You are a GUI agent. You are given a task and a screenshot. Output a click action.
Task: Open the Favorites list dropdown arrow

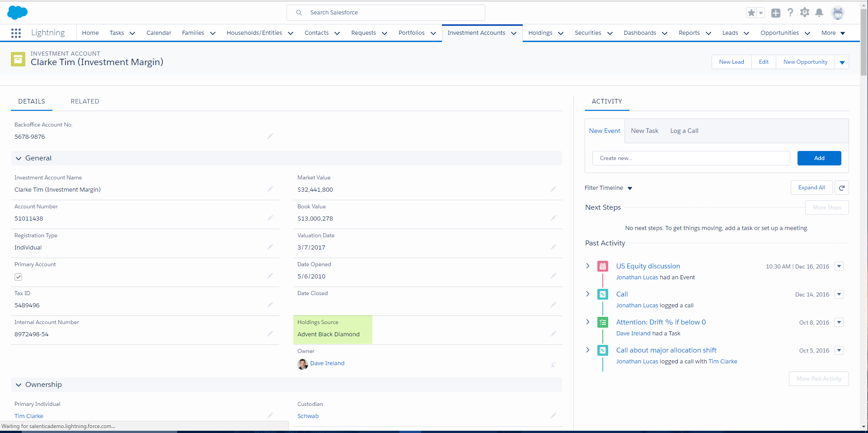(761, 13)
